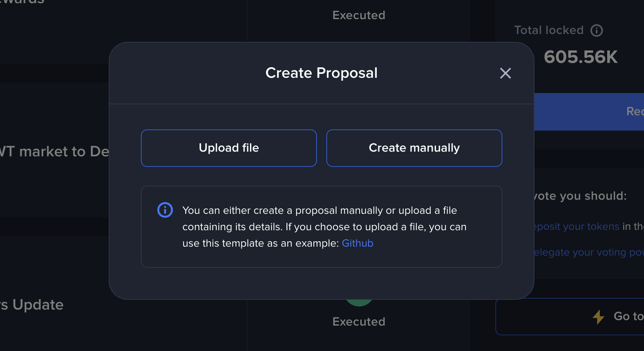644x351 pixels.
Task: Click the template info message text
Action: (x=324, y=227)
